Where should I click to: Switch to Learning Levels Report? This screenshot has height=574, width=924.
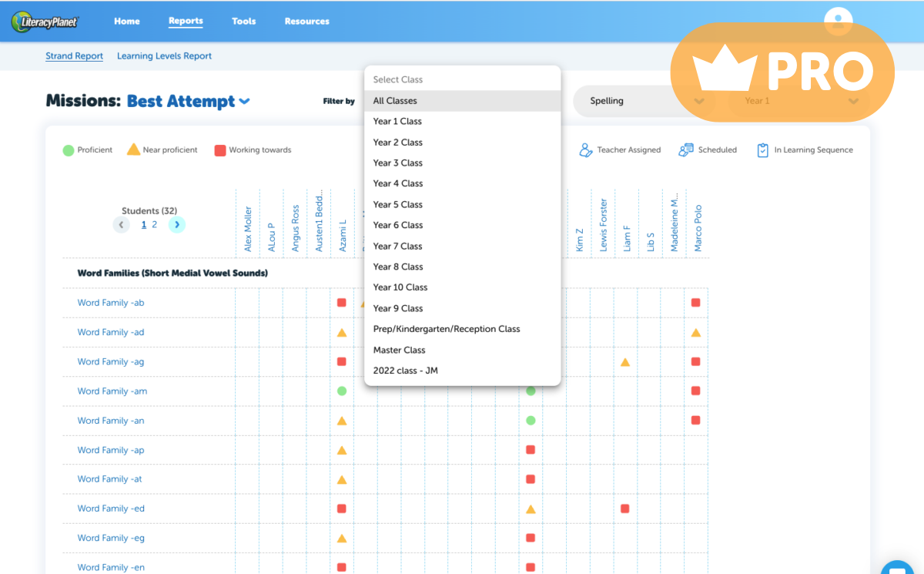coord(164,56)
